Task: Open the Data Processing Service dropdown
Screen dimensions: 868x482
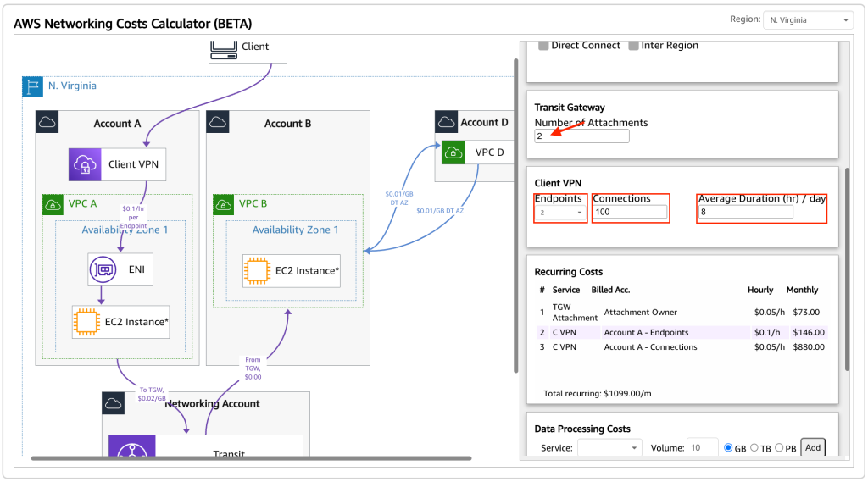Action: coord(609,447)
